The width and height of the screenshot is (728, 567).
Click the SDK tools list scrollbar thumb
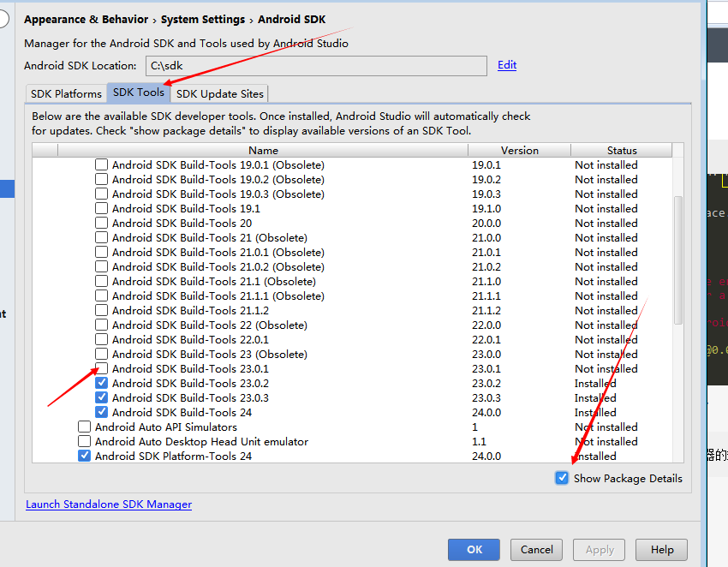coord(677,260)
